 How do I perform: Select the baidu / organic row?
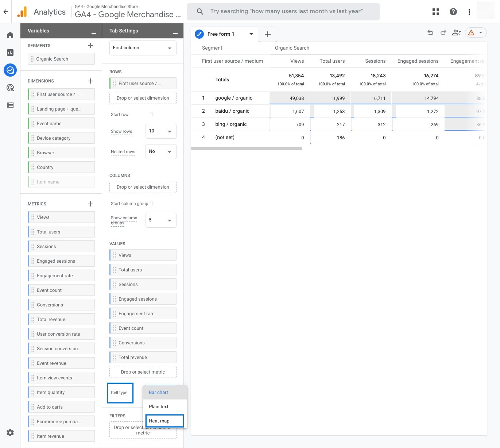tap(339, 111)
